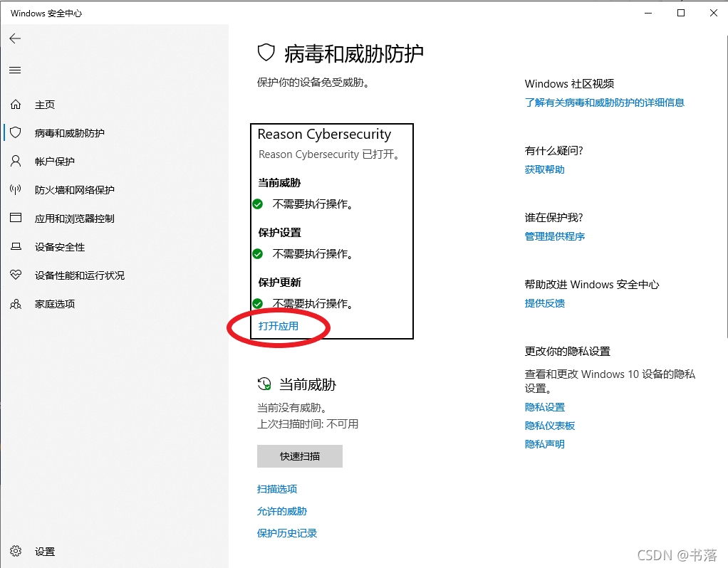
Task: Open the hamburger navigation menu
Action: (x=15, y=70)
